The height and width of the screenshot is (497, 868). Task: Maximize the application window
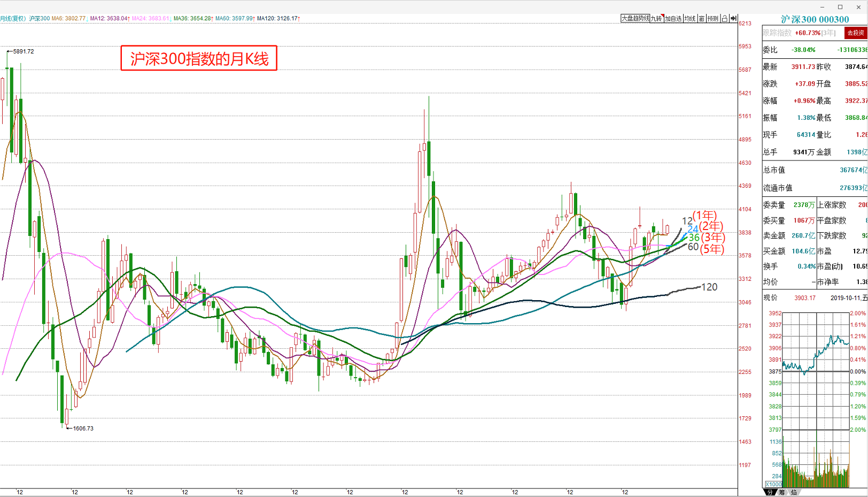[840, 7]
